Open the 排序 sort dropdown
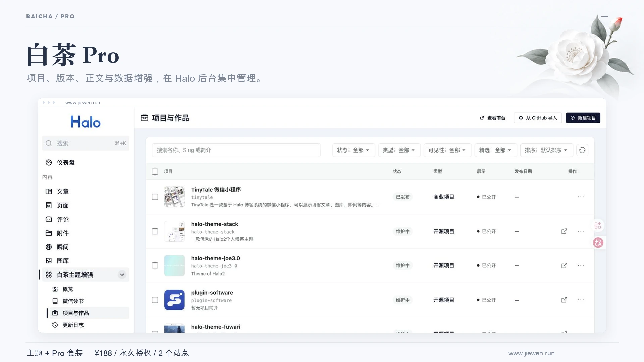This screenshot has width=644, height=362. click(546, 150)
